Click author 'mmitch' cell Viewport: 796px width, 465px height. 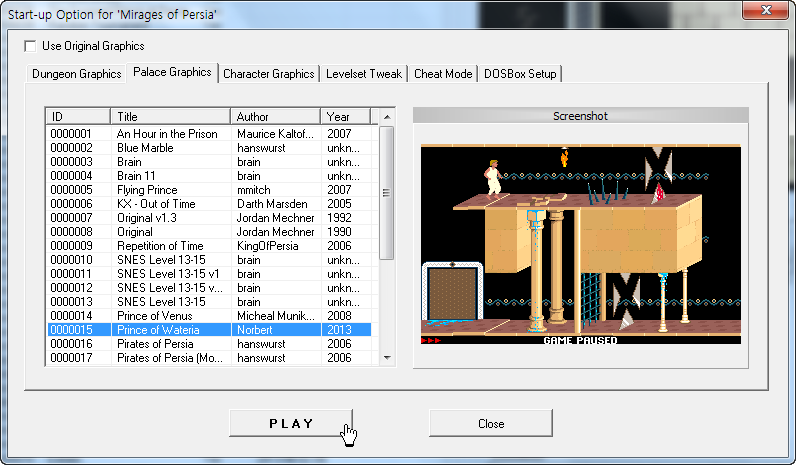click(x=254, y=190)
